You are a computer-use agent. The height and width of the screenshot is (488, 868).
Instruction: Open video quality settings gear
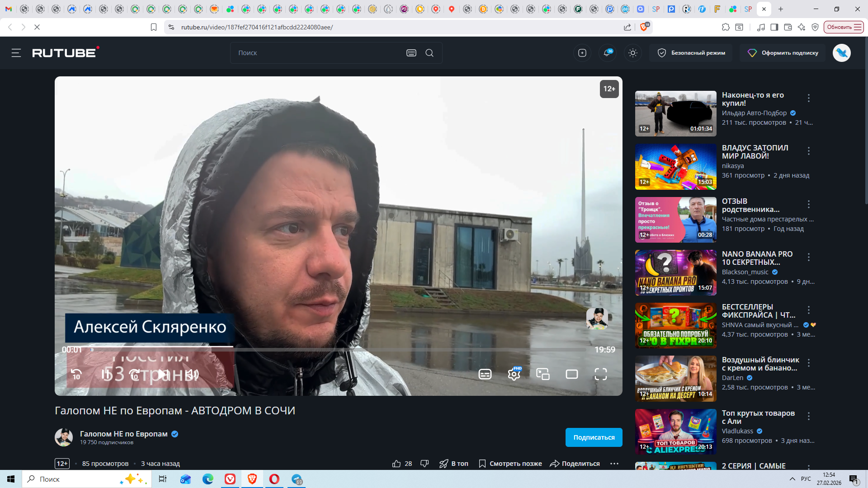514,374
